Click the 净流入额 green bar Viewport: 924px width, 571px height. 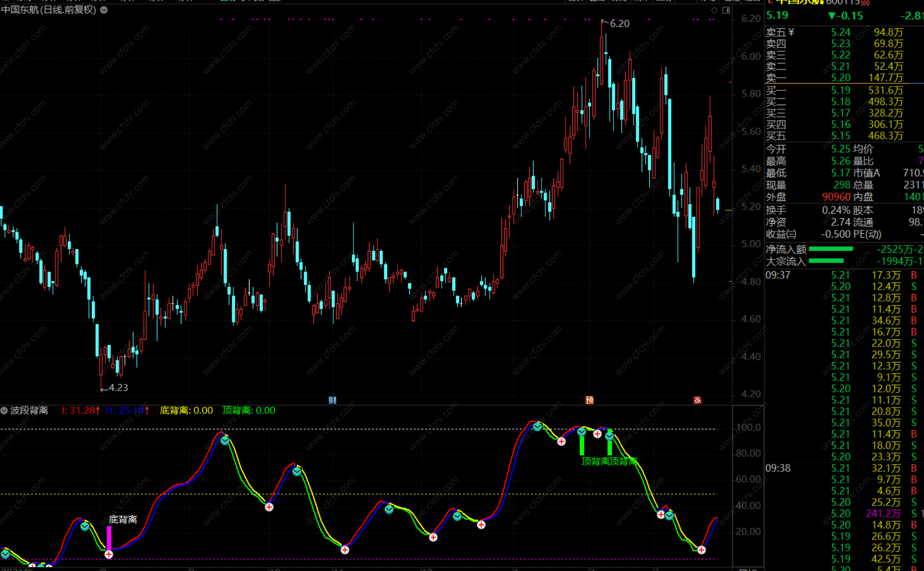pos(831,249)
